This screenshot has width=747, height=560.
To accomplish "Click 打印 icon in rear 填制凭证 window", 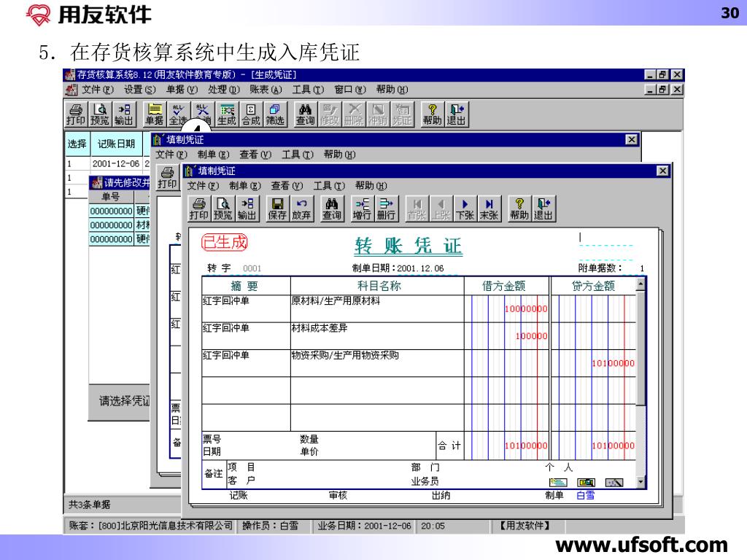I will [167, 179].
